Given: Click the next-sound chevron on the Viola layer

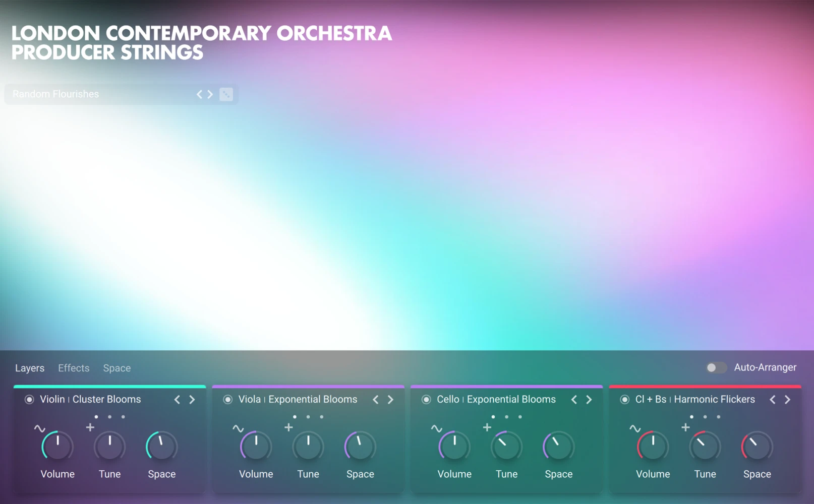Looking at the screenshot, I should tap(390, 399).
